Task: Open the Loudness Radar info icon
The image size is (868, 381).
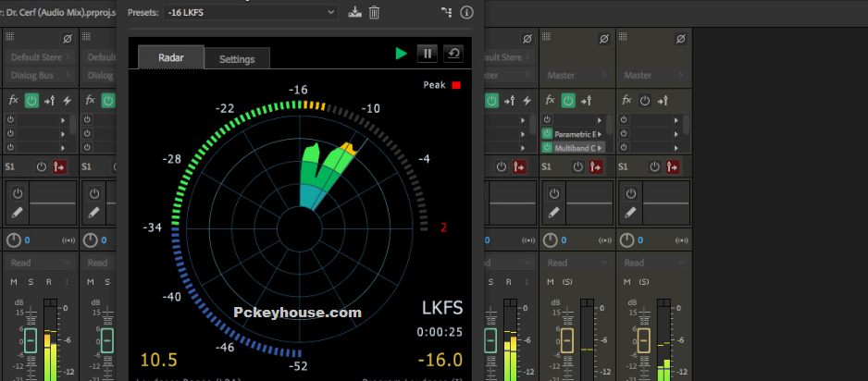Action: (x=466, y=12)
